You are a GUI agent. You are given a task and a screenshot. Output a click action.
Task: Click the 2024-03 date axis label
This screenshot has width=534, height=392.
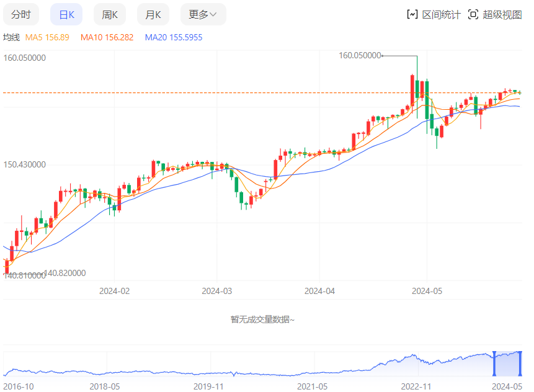[x=217, y=291]
